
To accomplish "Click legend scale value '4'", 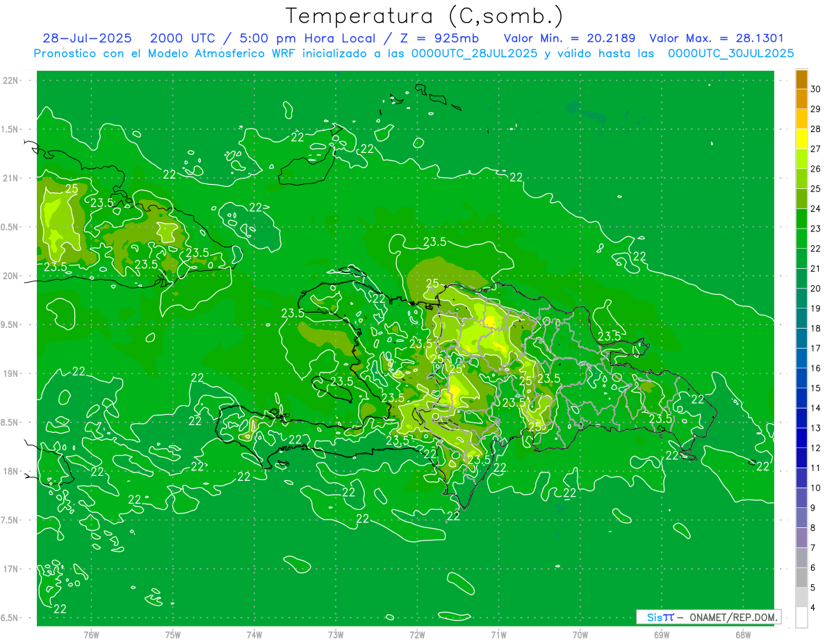I will point(813,608).
